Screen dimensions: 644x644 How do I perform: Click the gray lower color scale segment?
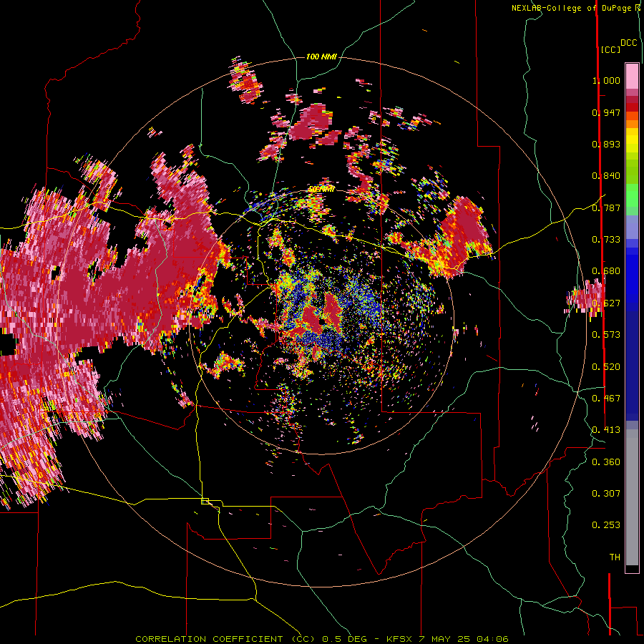(632, 497)
